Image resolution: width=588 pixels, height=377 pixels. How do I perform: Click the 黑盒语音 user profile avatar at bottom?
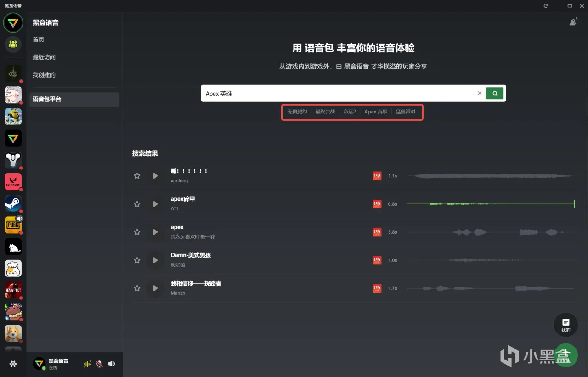[x=39, y=364]
